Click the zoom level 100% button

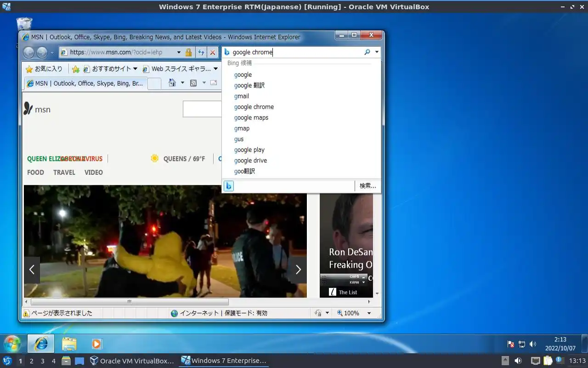[x=348, y=313]
